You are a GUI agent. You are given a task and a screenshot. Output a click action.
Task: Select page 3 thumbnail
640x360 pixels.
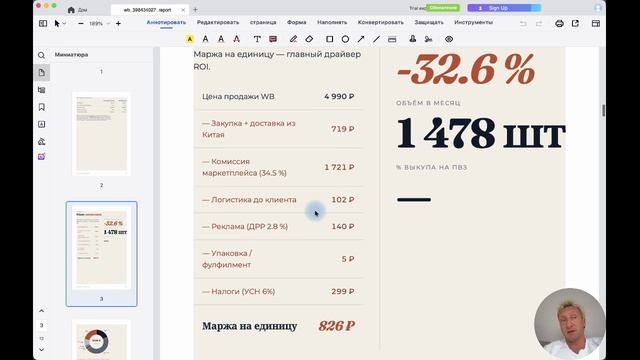[101, 247]
